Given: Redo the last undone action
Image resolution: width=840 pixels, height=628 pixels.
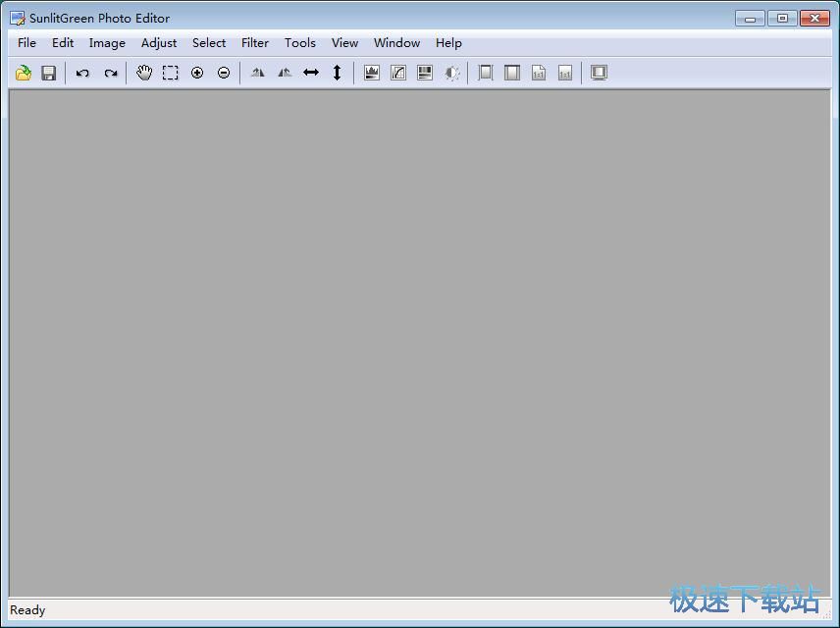Looking at the screenshot, I should [111, 73].
